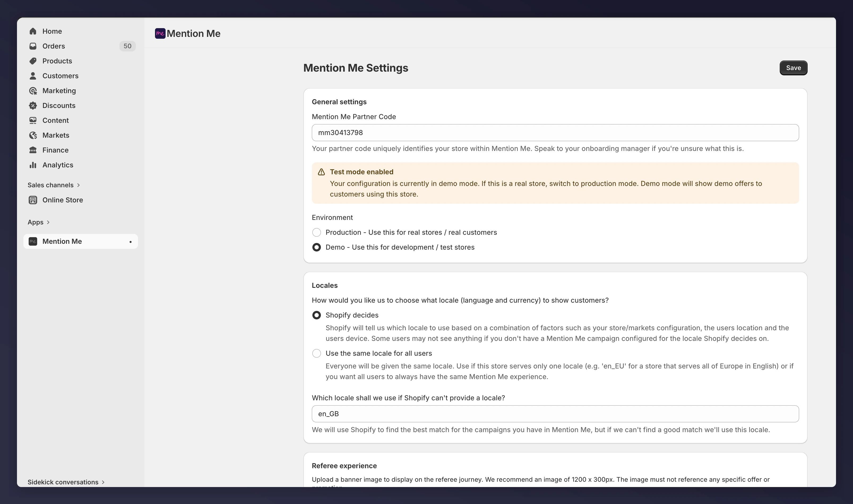Screen dimensions: 853x504
Task: Click the Environment label
Action: pyautogui.click(x=332, y=218)
